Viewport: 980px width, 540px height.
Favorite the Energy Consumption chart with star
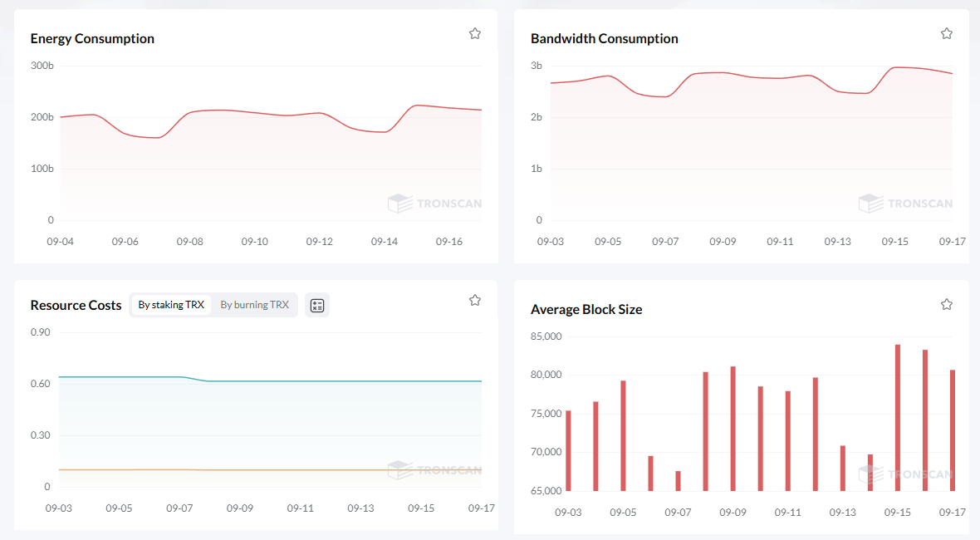[x=475, y=33]
